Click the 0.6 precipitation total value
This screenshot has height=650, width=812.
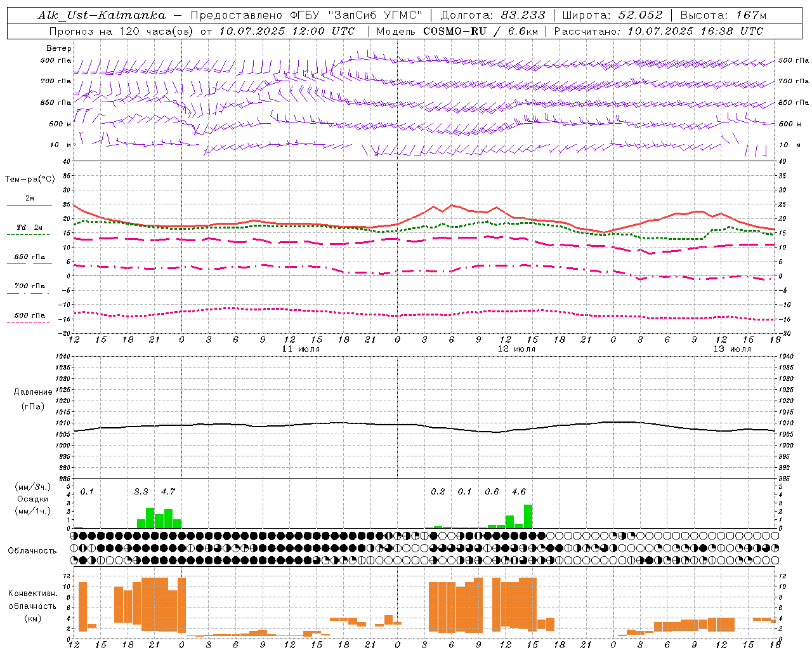pos(492,491)
